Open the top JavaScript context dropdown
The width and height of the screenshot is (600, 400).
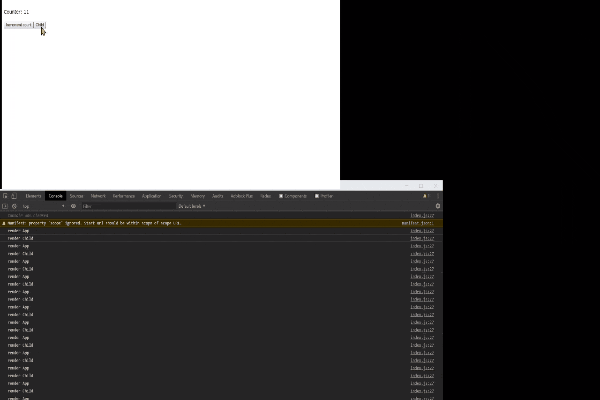click(43, 206)
